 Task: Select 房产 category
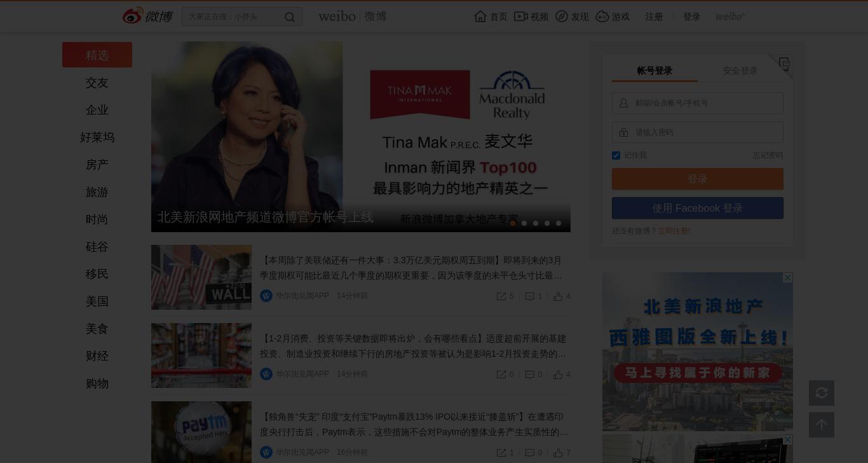(x=97, y=165)
